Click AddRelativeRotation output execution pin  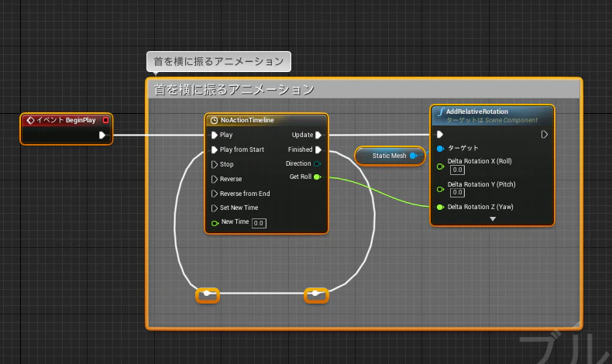coord(544,135)
